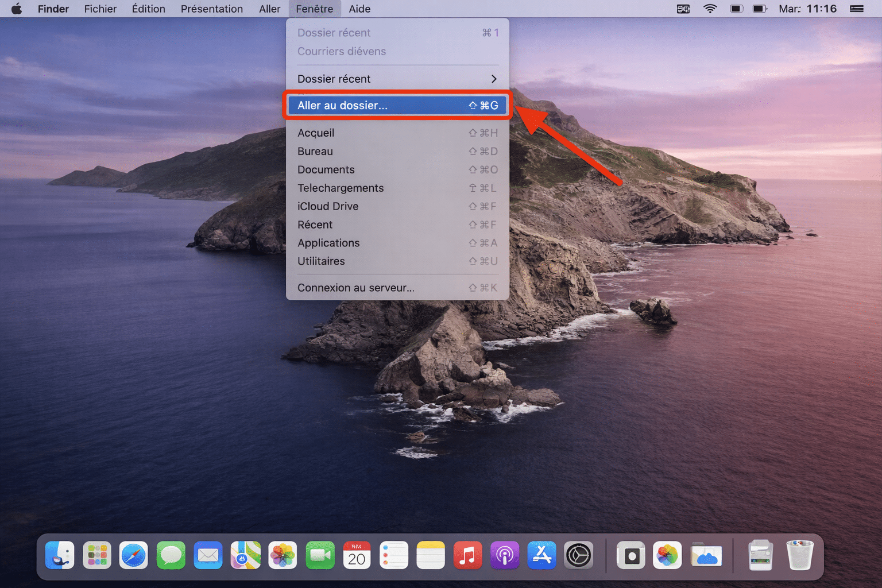Open Reminders list icon in Dock
Viewport: 882px width, 588px height.
(394, 555)
